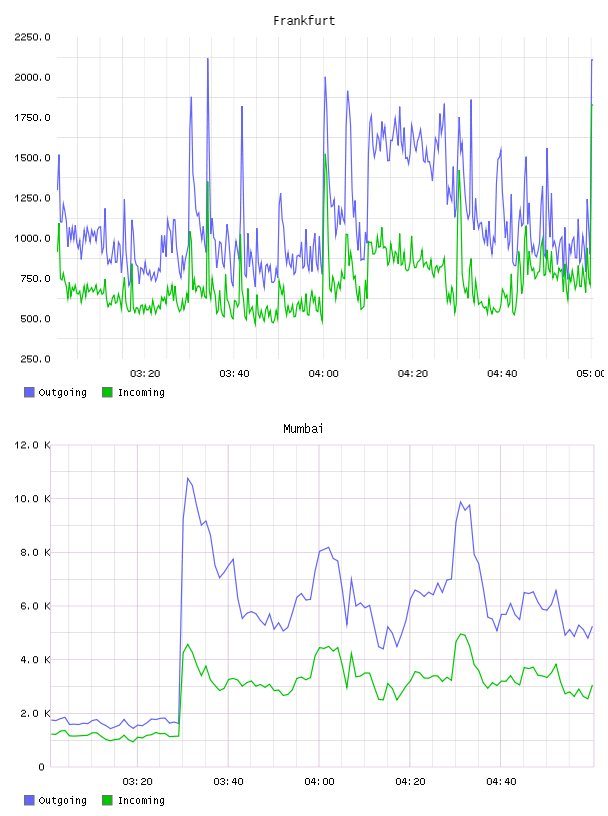Image resolution: width=608 pixels, height=816 pixels.
Task: Click the 1750.0 y-axis label on Frankfurt chart
Action: pos(32,118)
